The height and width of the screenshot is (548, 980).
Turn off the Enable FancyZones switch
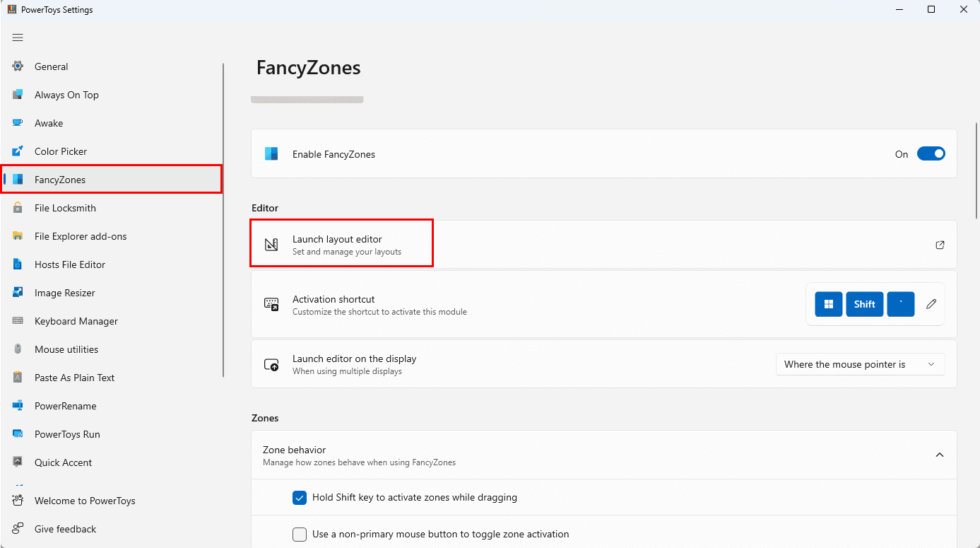[x=931, y=154]
